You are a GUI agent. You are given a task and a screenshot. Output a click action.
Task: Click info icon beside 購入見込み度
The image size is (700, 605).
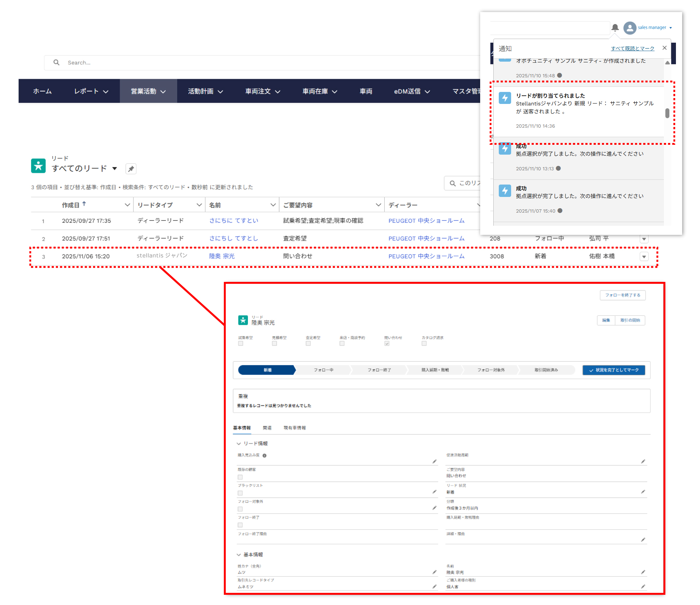265,455
